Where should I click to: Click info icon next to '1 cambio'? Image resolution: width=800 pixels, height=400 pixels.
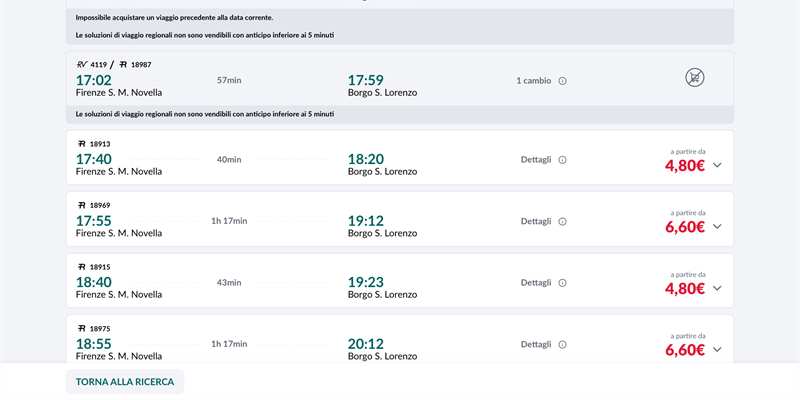pos(562,81)
